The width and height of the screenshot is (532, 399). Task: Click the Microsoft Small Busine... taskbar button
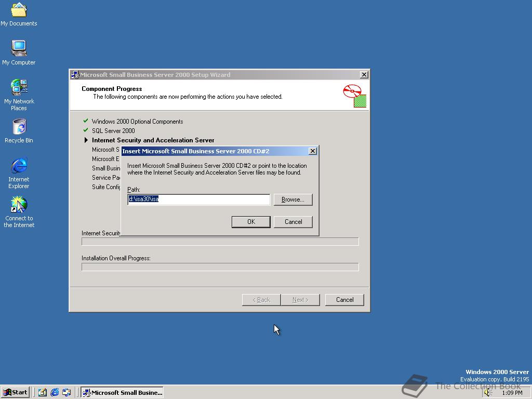point(122,393)
